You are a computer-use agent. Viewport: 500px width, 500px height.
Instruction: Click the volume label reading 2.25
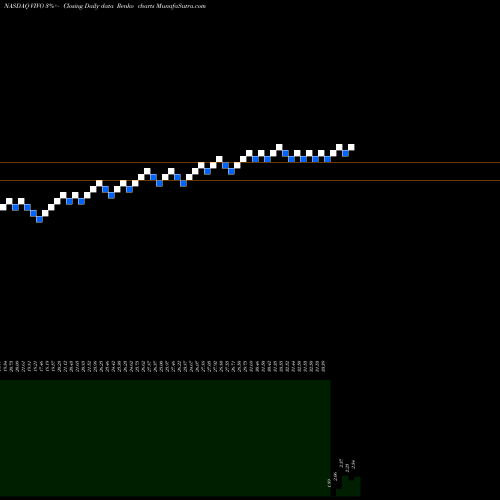pos(348,468)
